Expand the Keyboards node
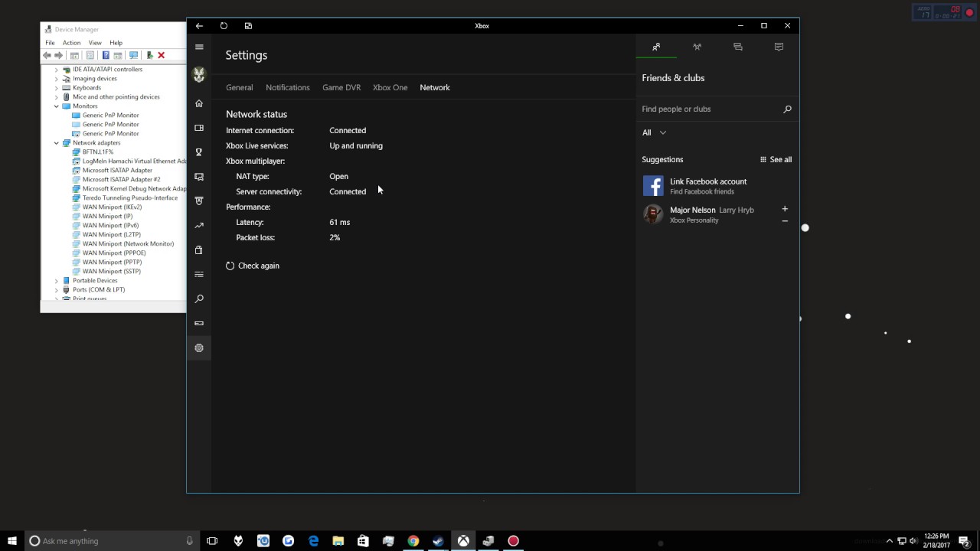The width and height of the screenshot is (980, 551). pos(56,88)
